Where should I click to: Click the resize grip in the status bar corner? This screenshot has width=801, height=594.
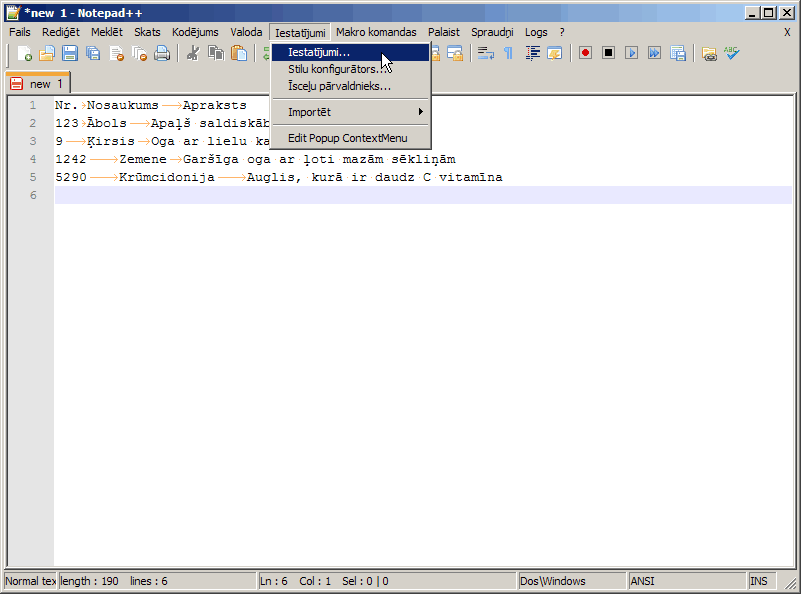pyautogui.click(x=790, y=582)
